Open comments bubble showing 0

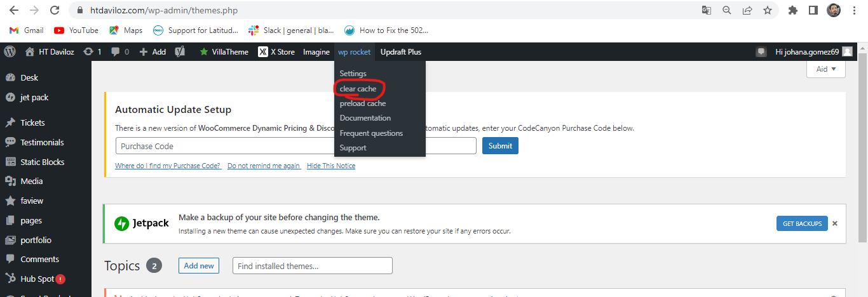(x=119, y=52)
